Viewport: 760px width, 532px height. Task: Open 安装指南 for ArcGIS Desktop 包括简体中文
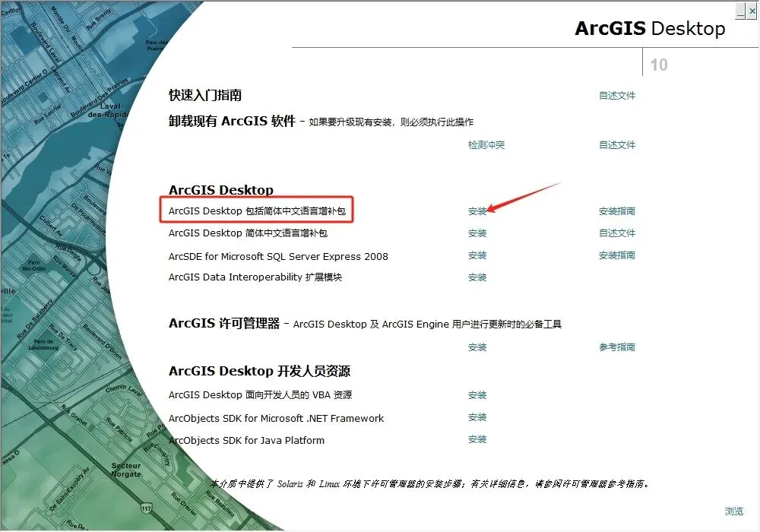pyautogui.click(x=617, y=211)
